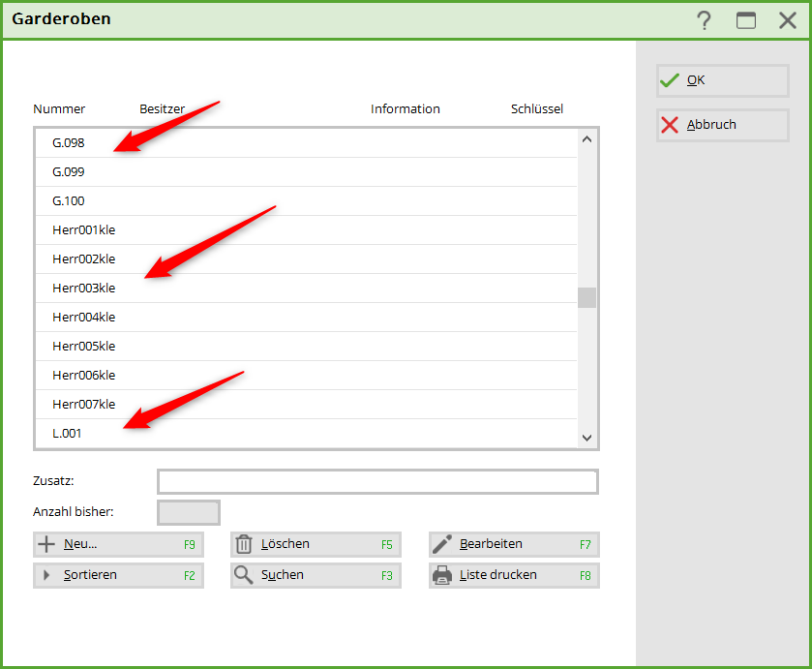Click the F5 shortcut label

pos(387,545)
